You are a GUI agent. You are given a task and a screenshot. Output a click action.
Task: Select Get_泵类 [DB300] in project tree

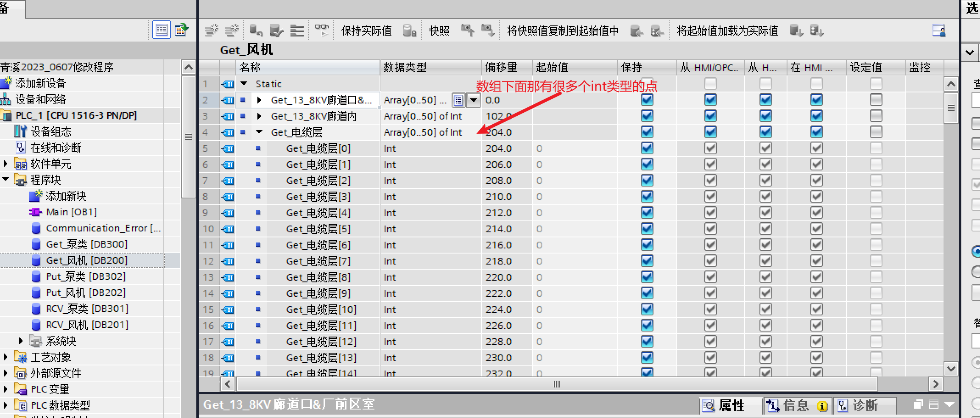pos(87,244)
